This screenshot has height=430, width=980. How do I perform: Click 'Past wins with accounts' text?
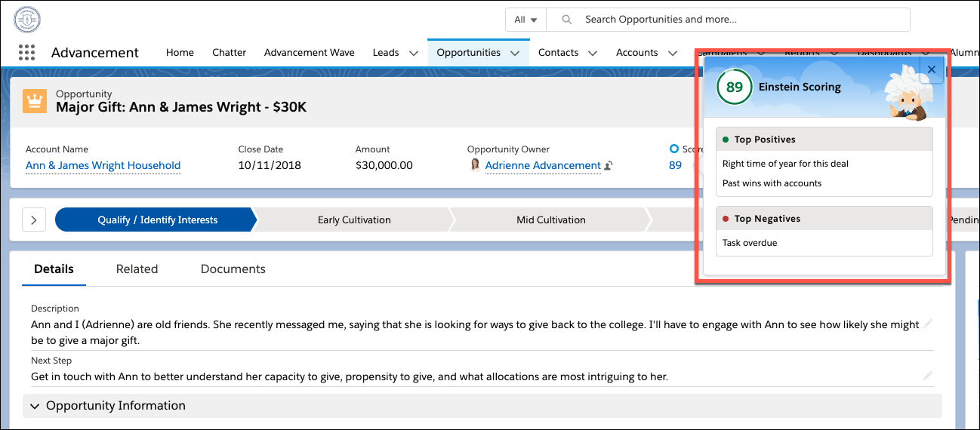click(x=772, y=183)
